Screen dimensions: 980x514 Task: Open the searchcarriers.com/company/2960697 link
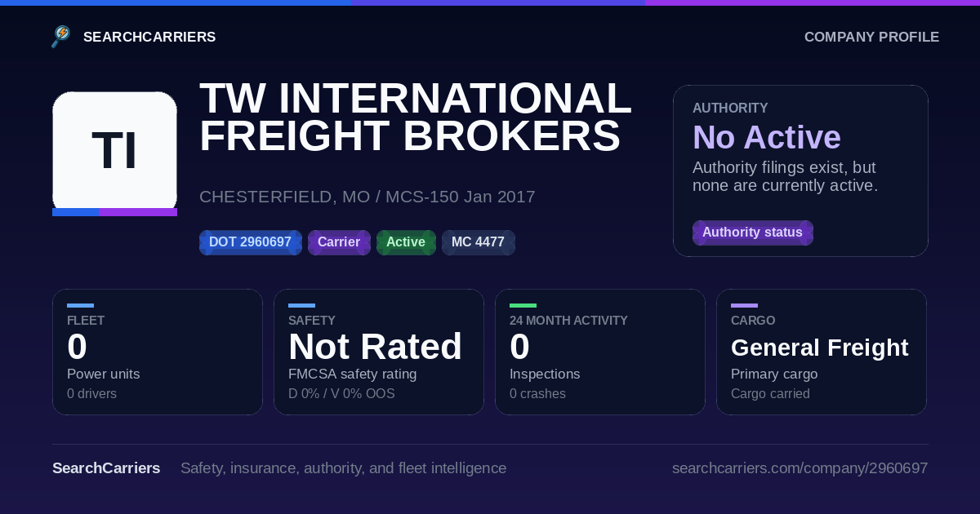[800, 468]
